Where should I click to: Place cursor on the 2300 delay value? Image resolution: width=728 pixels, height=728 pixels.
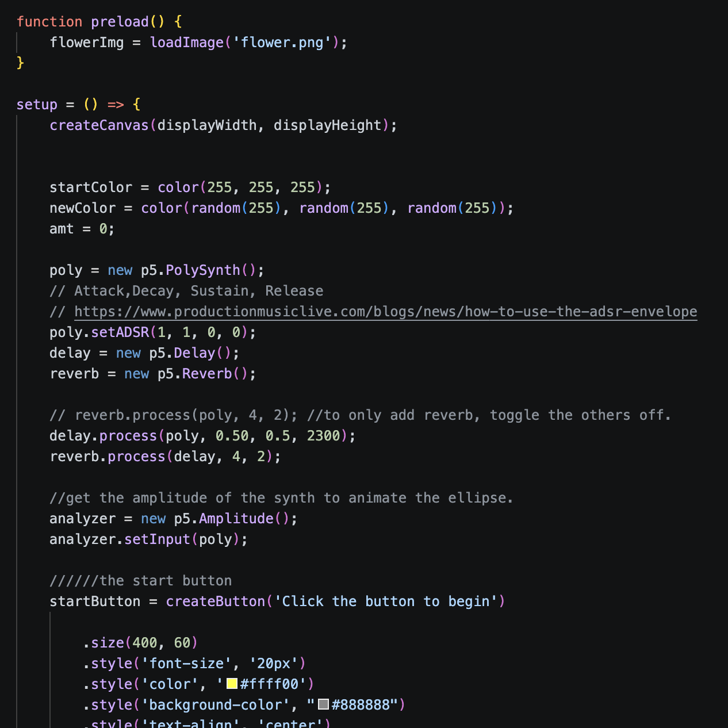click(324, 436)
